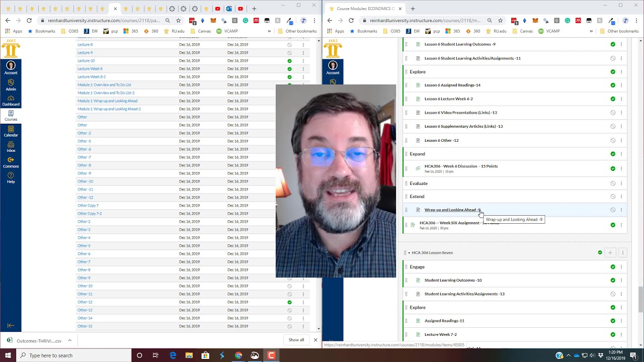Publish Evaluate header in module
This screenshot has width=644, height=362.
pos(613,184)
